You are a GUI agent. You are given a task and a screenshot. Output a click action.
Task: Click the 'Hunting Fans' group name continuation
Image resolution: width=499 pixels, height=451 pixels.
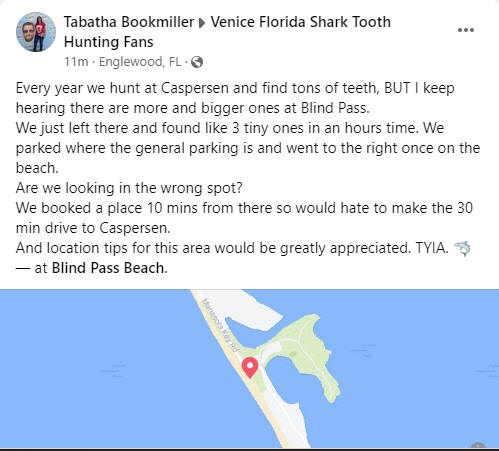pos(109,42)
